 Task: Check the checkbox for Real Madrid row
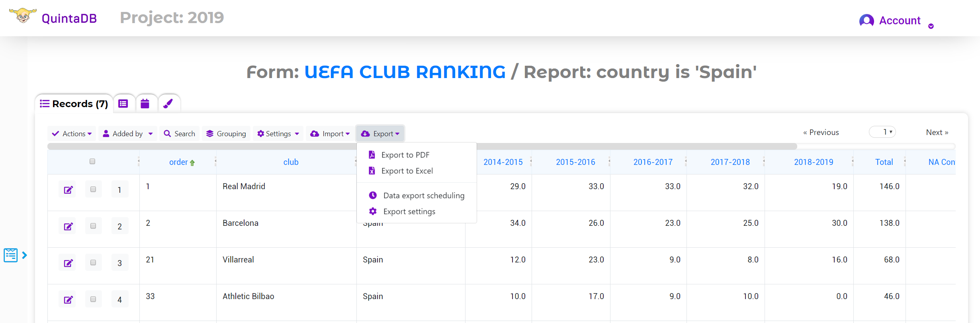tap(93, 189)
